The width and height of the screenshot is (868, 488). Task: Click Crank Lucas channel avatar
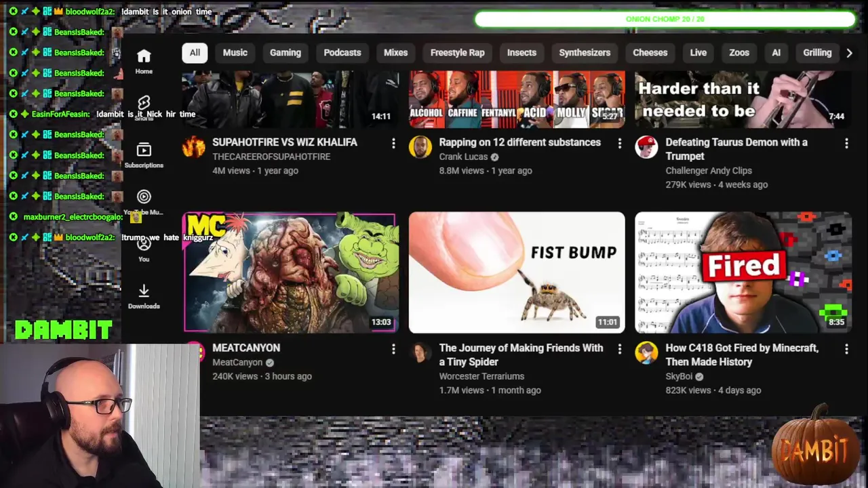pos(420,147)
